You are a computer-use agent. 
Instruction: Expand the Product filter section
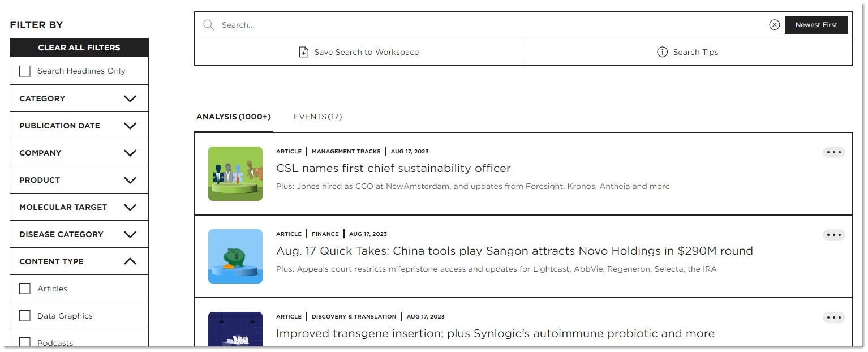click(79, 180)
